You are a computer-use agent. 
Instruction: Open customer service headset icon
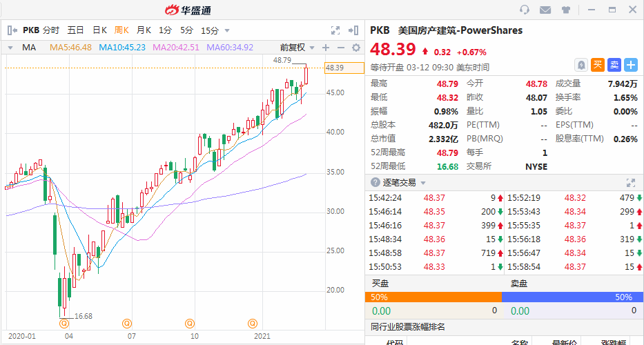(525, 10)
